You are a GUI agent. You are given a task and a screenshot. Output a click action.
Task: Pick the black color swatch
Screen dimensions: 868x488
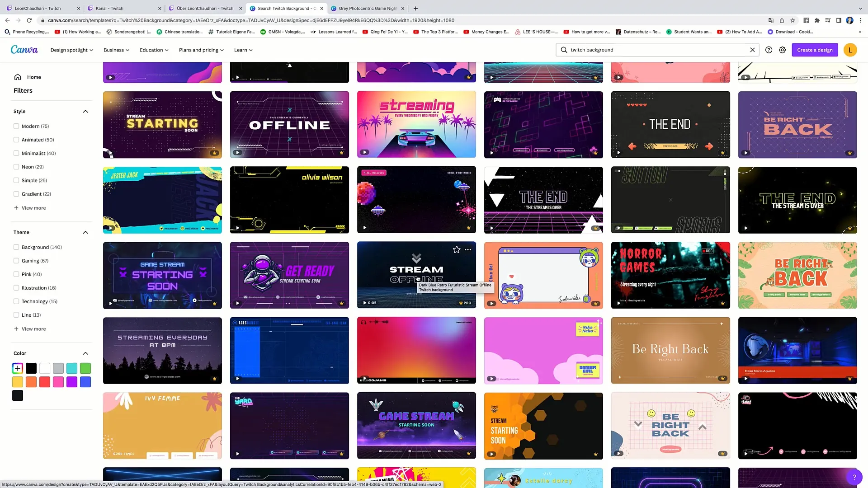31,368
